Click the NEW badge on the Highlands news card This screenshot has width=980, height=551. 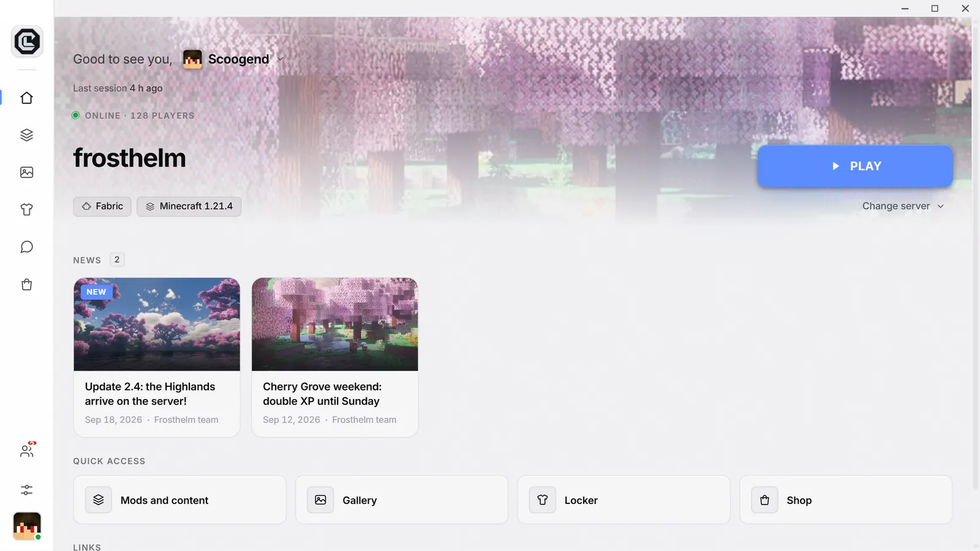tap(96, 292)
